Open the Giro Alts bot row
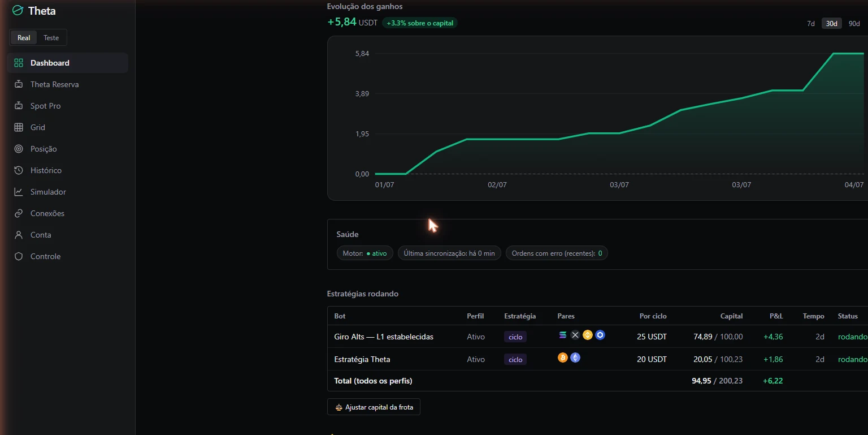Viewport: 868px width, 435px height. point(597,337)
